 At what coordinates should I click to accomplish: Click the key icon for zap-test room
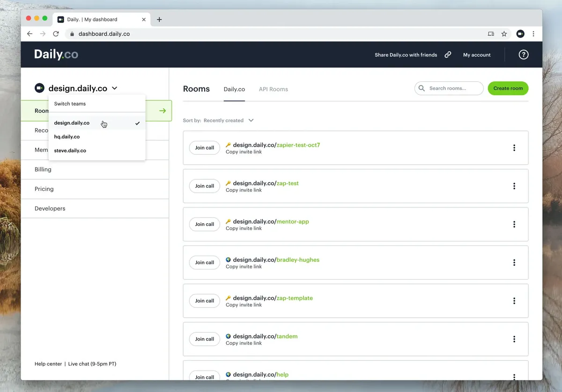229,183
